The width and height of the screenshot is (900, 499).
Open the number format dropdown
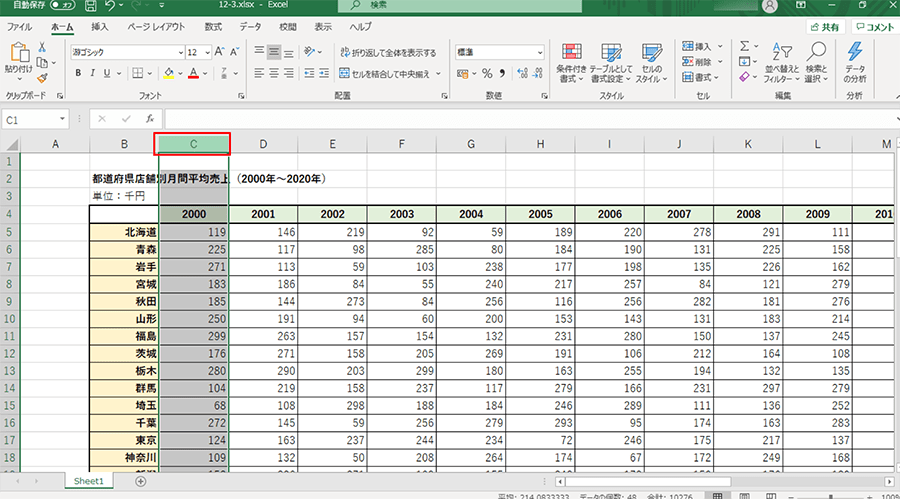540,52
